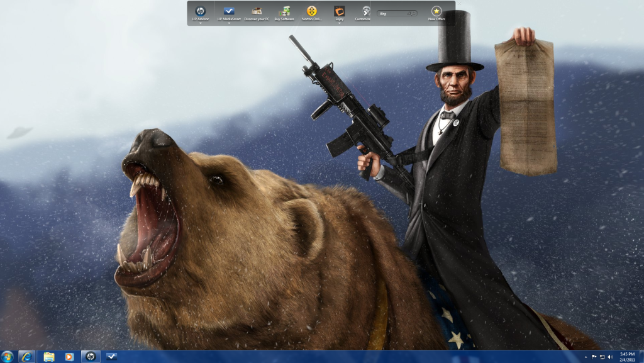The image size is (644, 363).
Task: Open the volume speaker tray icon
Action: click(610, 357)
